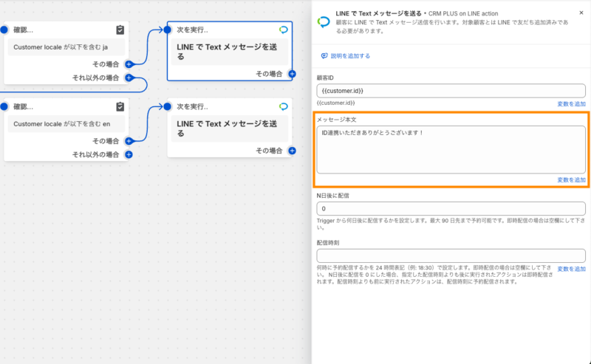Click the LINE chat icon on the lower action card

click(x=284, y=106)
